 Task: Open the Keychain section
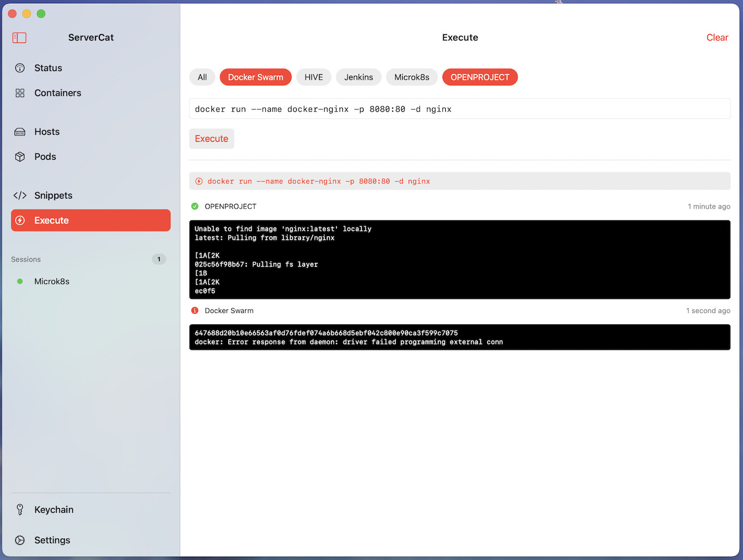click(x=54, y=510)
